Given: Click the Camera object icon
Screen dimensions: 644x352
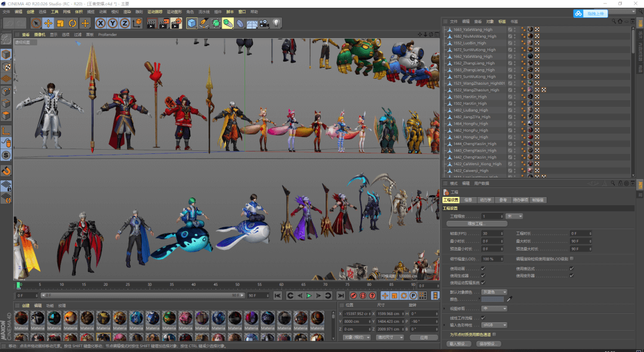Looking at the screenshot, I should pyautogui.click(x=264, y=23).
